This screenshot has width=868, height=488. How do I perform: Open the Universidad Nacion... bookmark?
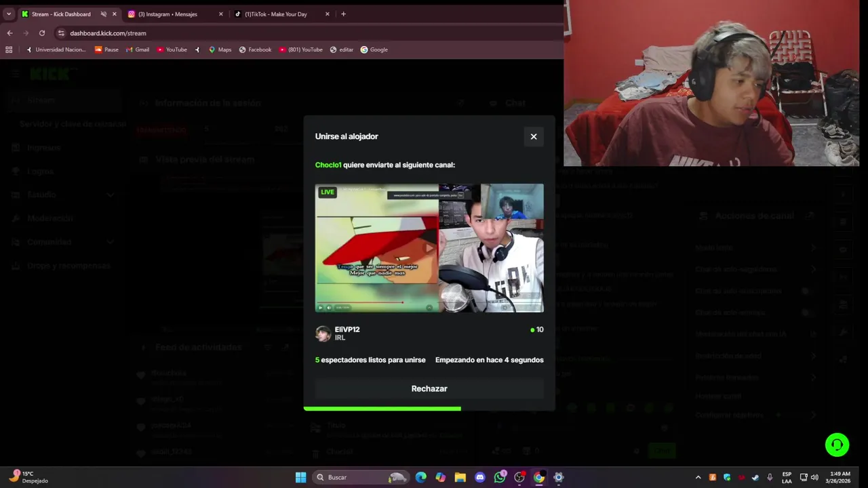(56, 49)
